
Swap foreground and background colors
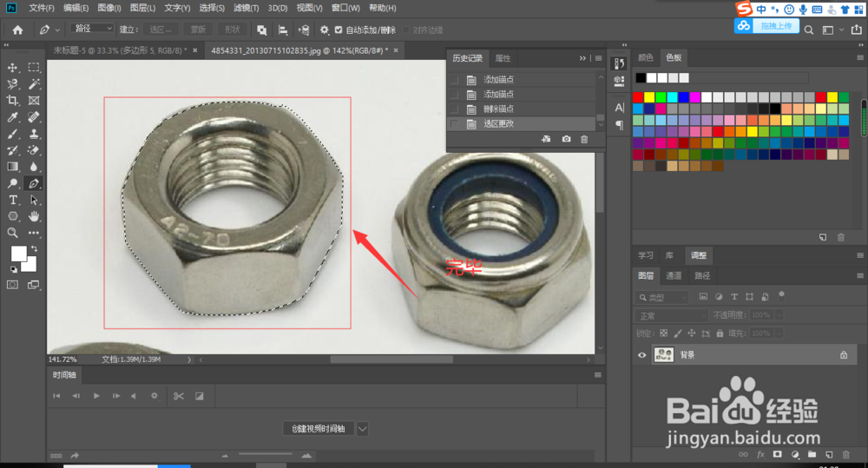(35, 248)
